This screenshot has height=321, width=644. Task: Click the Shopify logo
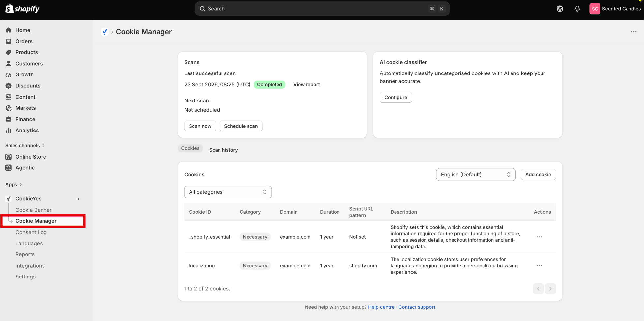coord(22,9)
